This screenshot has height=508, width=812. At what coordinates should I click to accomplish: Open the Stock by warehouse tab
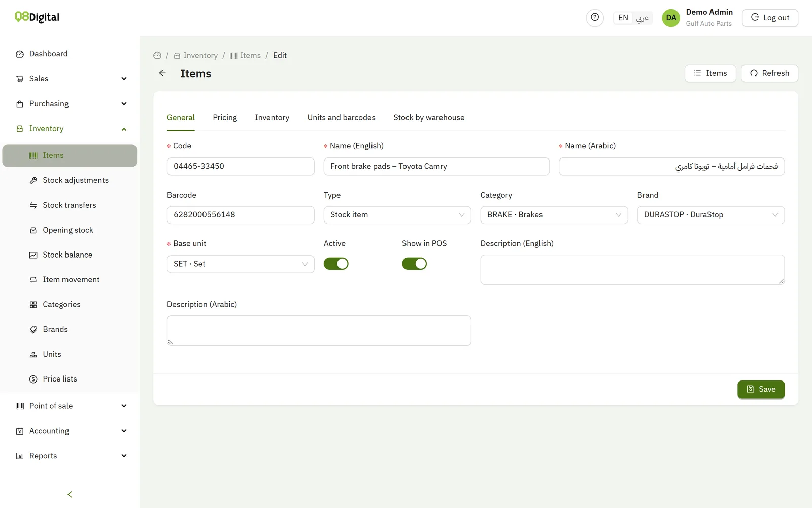pos(429,118)
